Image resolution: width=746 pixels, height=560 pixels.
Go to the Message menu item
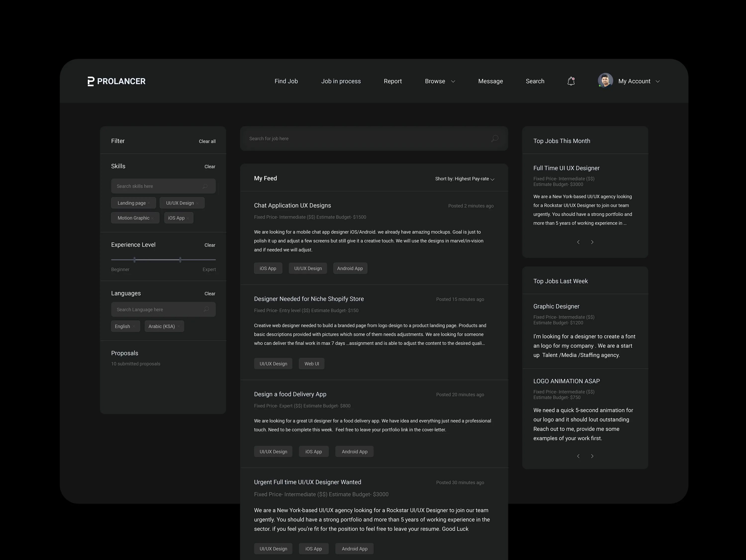tap(490, 81)
